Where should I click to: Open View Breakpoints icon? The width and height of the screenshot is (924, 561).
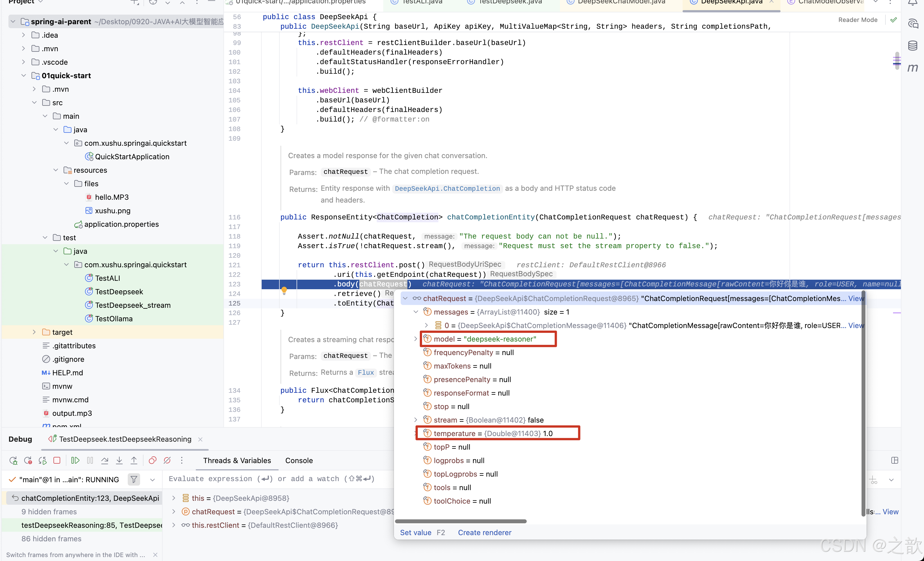coord(152,461)
